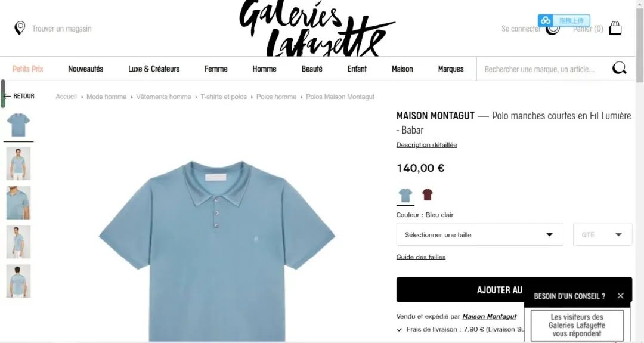View the back-view polo thumbnail
The image size is (644, 343).
(18, 281)
